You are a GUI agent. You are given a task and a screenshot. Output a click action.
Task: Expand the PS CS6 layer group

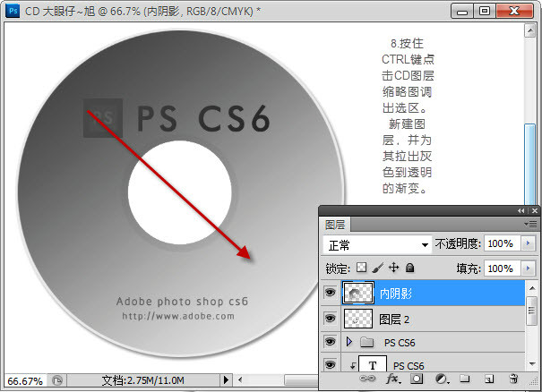tap(350, 343)
